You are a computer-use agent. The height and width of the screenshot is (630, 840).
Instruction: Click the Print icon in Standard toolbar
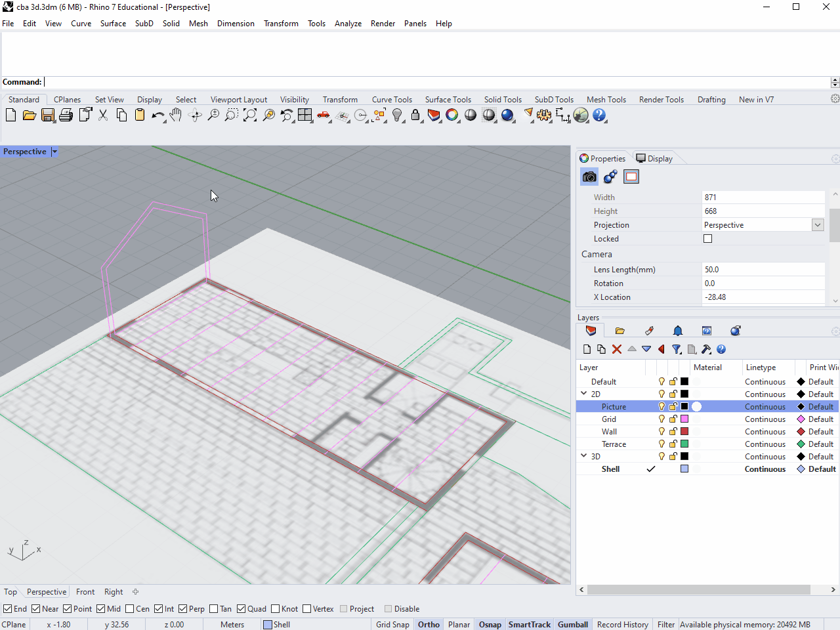click(x=66, y=115)
